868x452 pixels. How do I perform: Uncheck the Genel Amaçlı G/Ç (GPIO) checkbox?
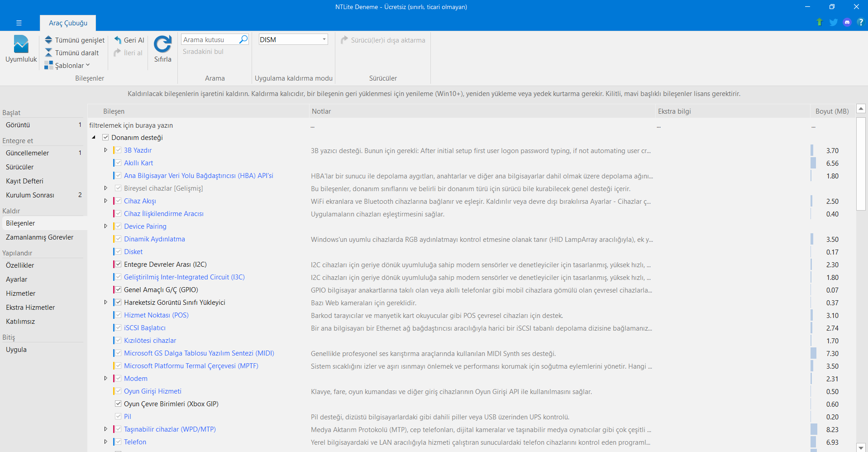click(118, 289)
